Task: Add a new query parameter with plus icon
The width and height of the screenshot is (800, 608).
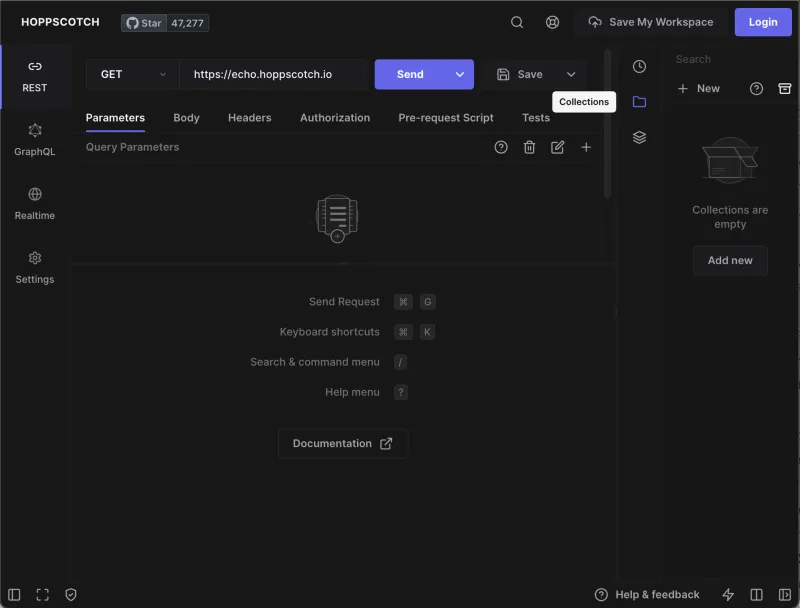Action: point(585,147)
